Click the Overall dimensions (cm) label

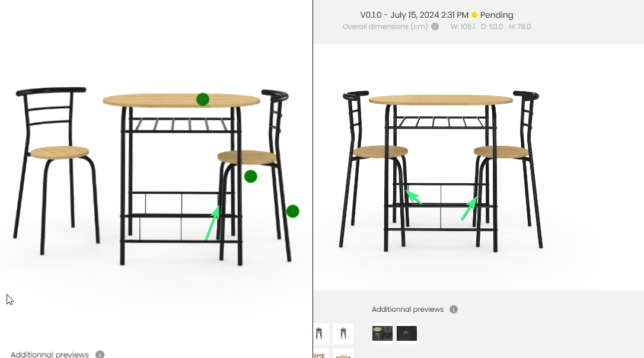385,27
